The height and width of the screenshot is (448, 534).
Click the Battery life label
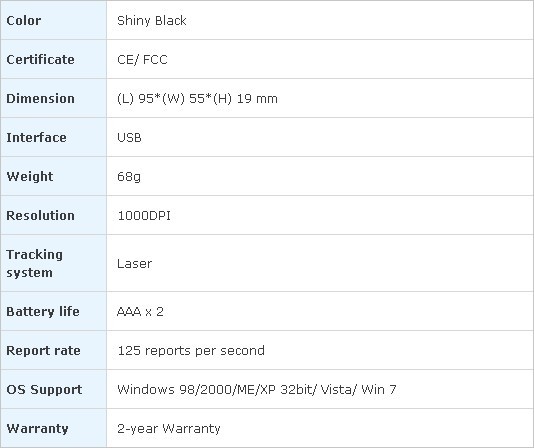[43, 311]
